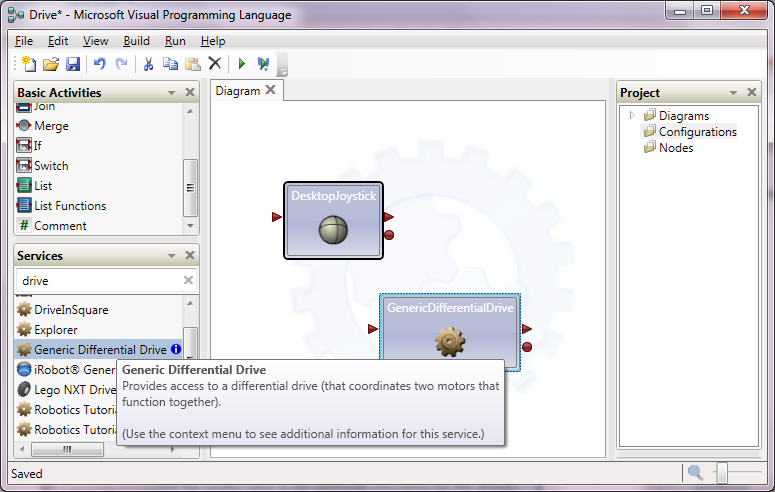Cut the selection with the scissors icon

pos(148,64)
